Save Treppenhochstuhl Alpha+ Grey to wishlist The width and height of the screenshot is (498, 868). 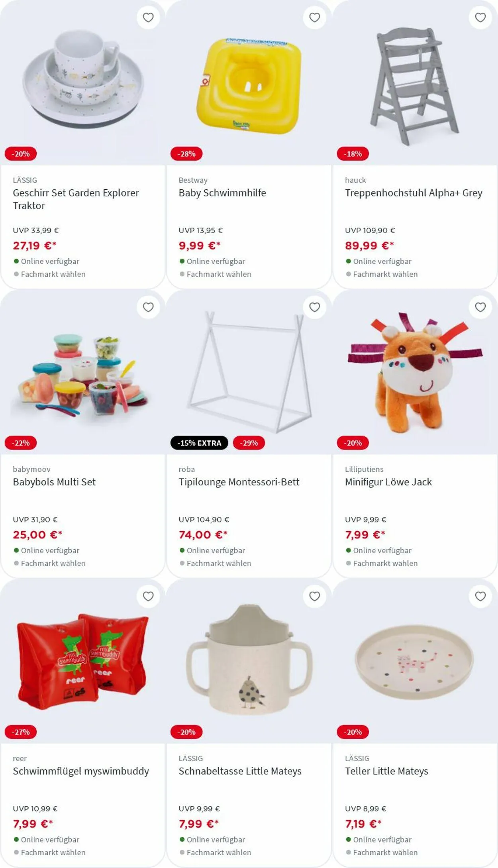point(480,18)
